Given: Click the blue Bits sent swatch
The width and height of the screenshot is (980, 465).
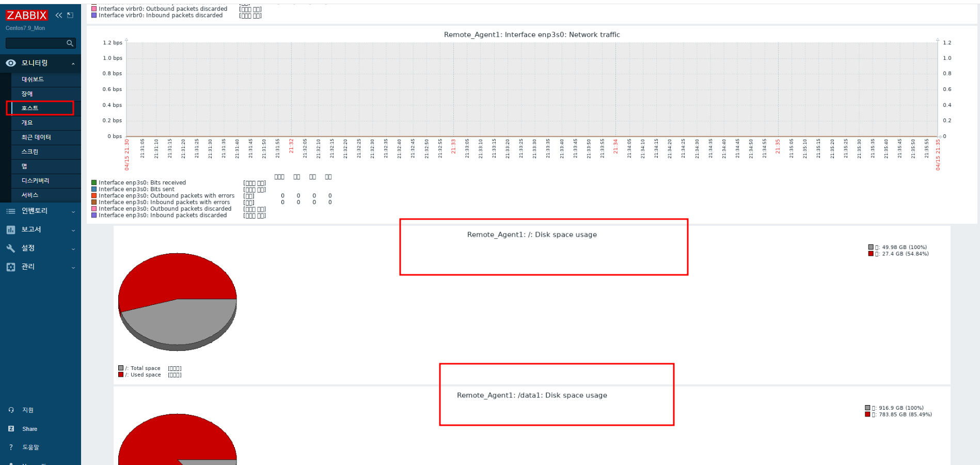Looking at the screenshot, I should (x=94, y=189).
